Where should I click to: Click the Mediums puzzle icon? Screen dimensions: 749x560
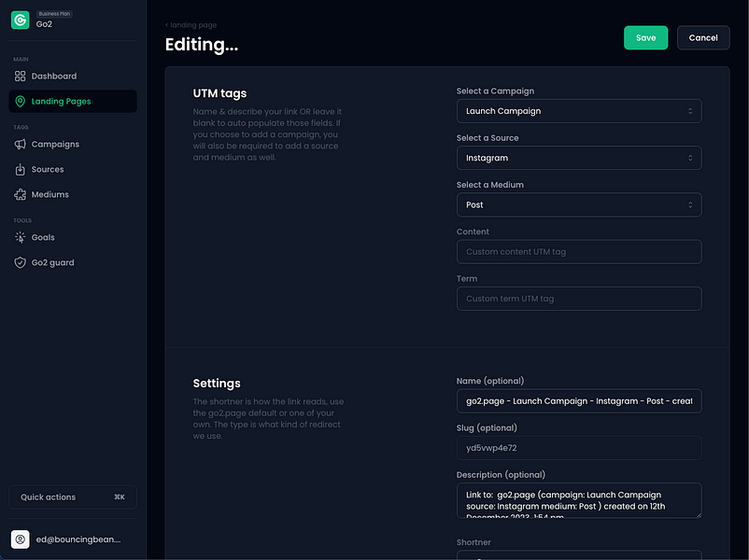21,194
